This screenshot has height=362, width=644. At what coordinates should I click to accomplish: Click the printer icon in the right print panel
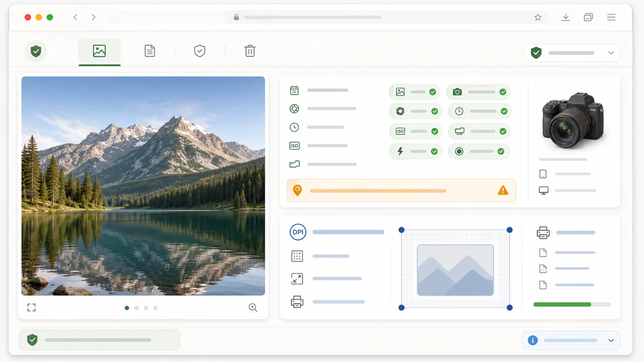pos(543,233)
